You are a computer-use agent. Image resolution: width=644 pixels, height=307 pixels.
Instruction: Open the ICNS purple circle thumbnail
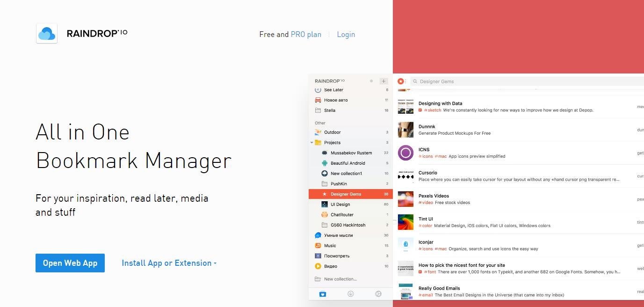[405, 153]
